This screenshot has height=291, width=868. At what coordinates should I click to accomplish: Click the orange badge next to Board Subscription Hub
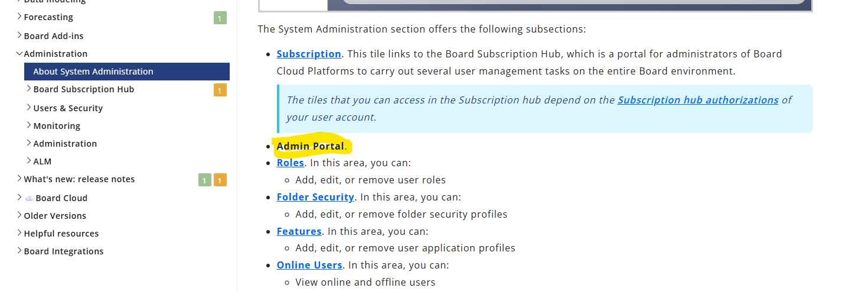coord(220,90)
